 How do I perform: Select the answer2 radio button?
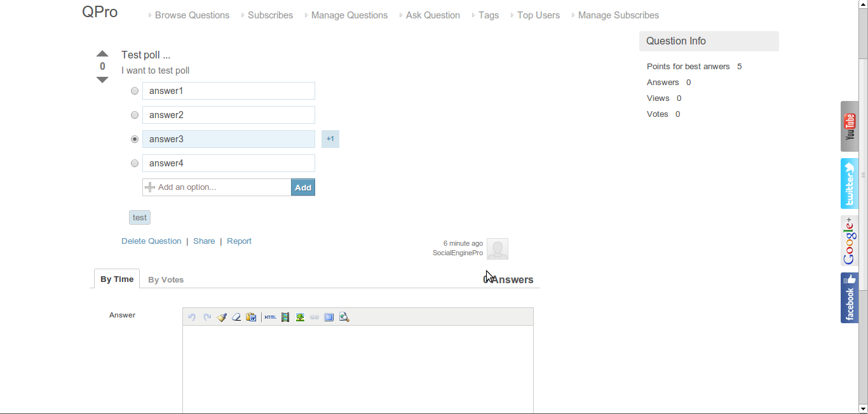click(x=135, y=115)
